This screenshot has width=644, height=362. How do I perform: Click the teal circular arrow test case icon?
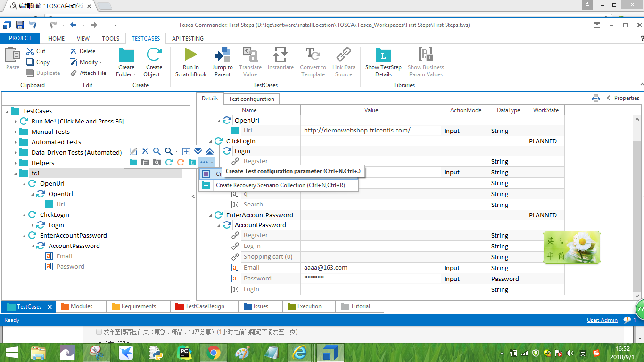[x=169, y=162]
